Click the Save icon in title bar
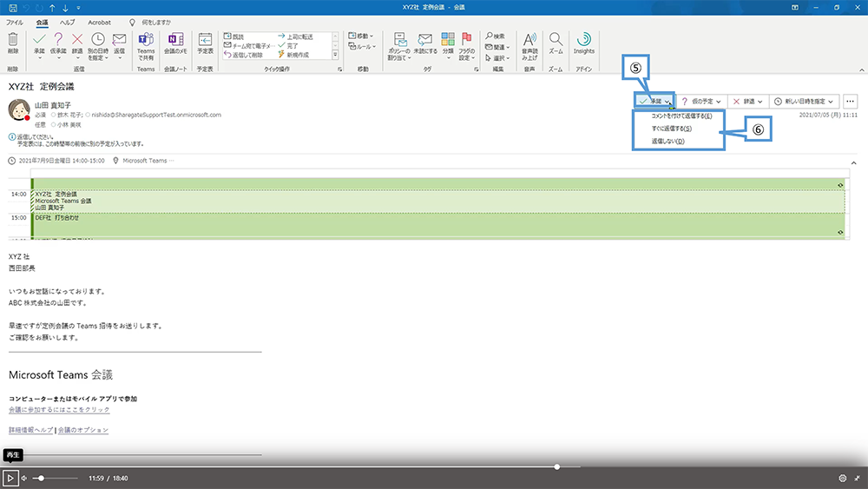The width and height of the screenshot is (868, 489). pos(13,8)
